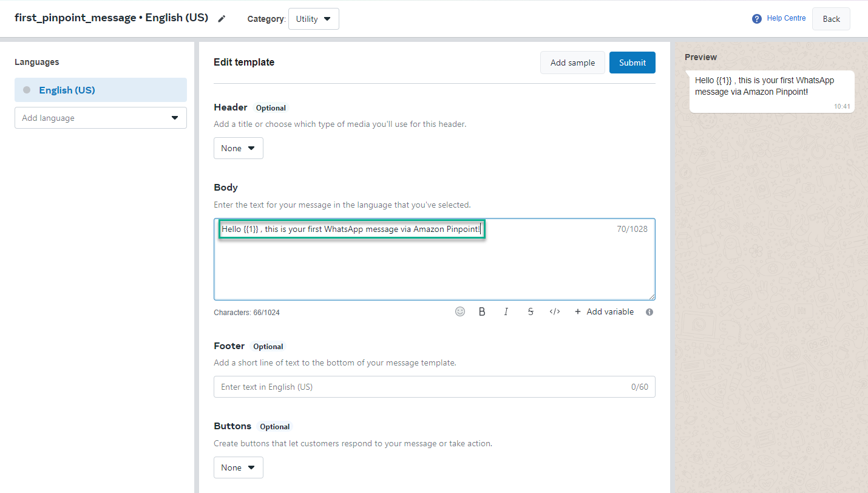Expand the Header type dropdown set to None

tap(238, 148)
